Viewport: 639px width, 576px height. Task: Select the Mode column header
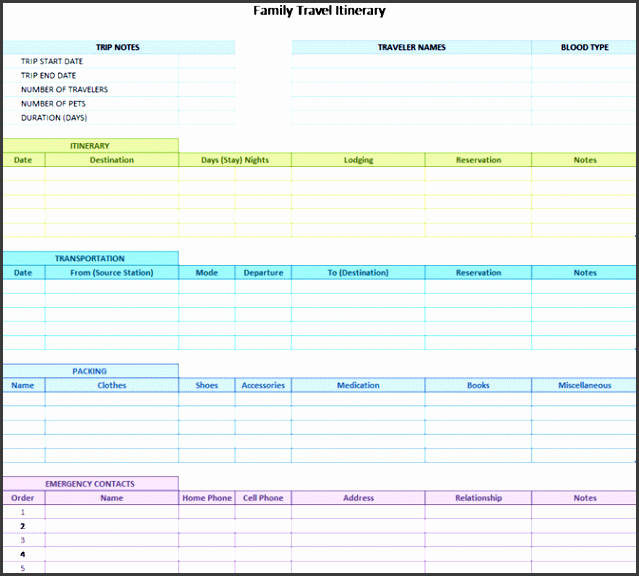207,273
